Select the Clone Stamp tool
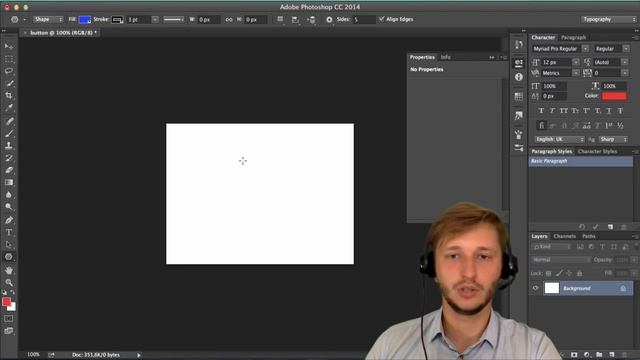This screenshot has width=640, height=360. 9,145
